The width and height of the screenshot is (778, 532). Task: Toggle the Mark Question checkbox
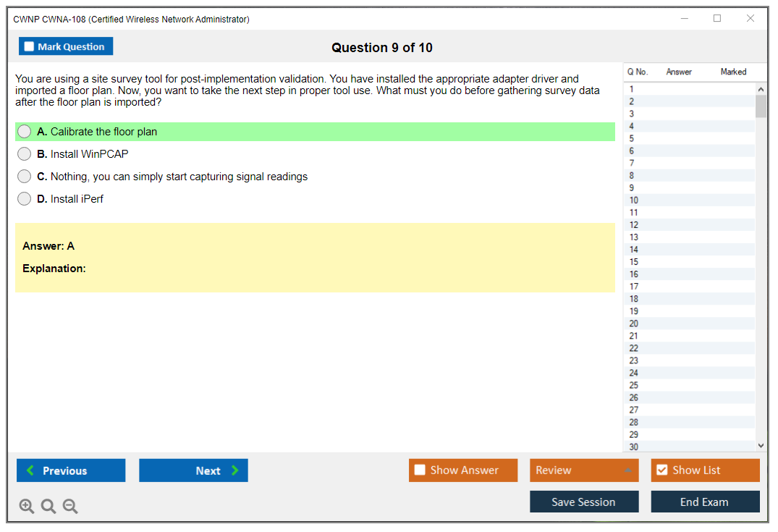coord(30,46)
